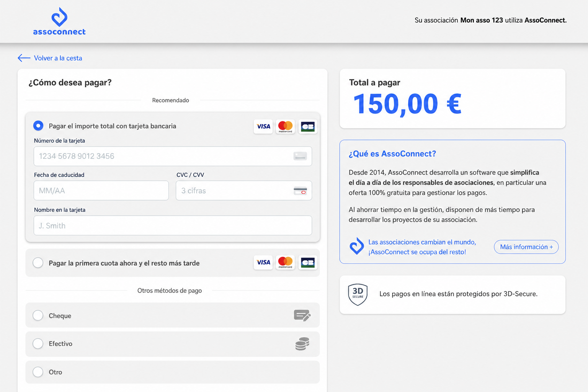Viewport: 588px width, 392px height.
Task: Click the CVC card icon in the CVV field
Action: (x=300, y=191)
